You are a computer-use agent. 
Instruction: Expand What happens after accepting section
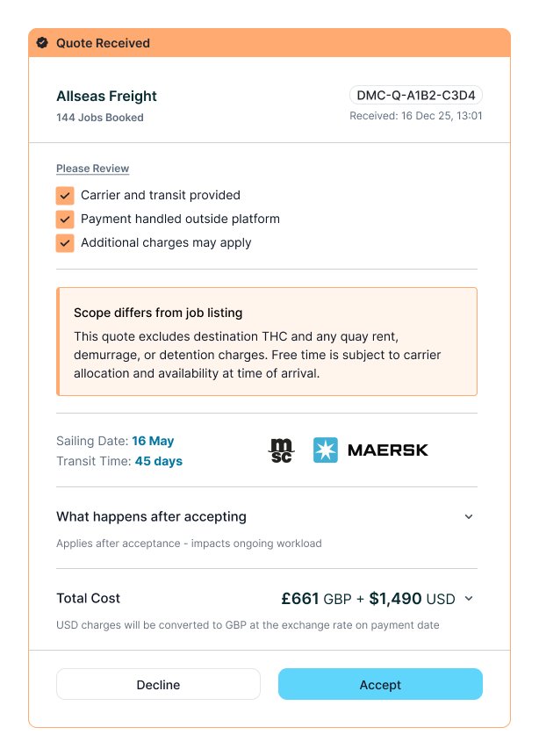469,517
